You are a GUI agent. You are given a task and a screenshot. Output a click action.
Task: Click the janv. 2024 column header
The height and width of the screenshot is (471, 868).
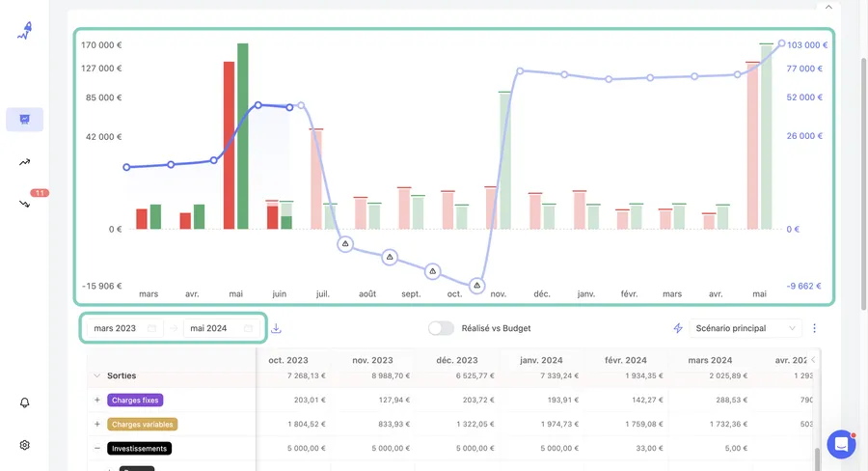pyautogui.click(x=541, y=360)
